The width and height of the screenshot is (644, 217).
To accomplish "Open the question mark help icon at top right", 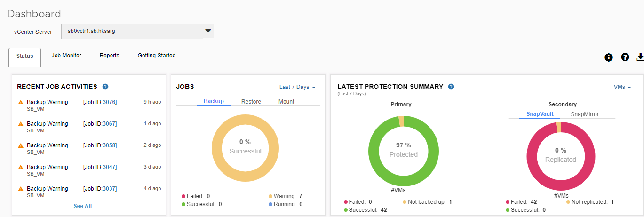I will click(625, 57).
